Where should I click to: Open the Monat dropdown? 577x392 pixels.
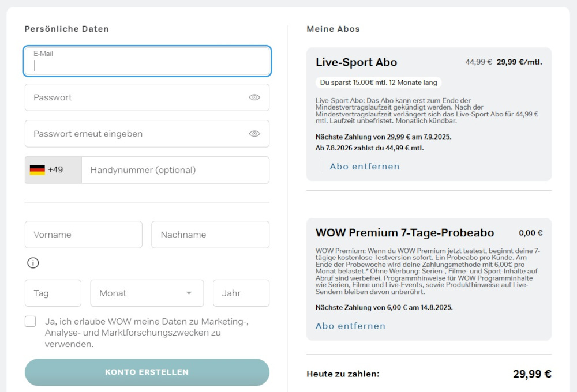[147, 293]
